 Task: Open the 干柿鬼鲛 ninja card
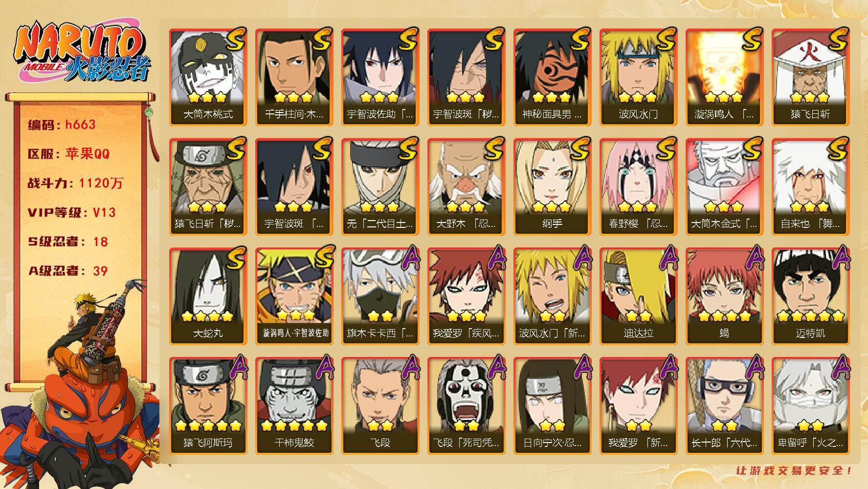click(294, 406)
